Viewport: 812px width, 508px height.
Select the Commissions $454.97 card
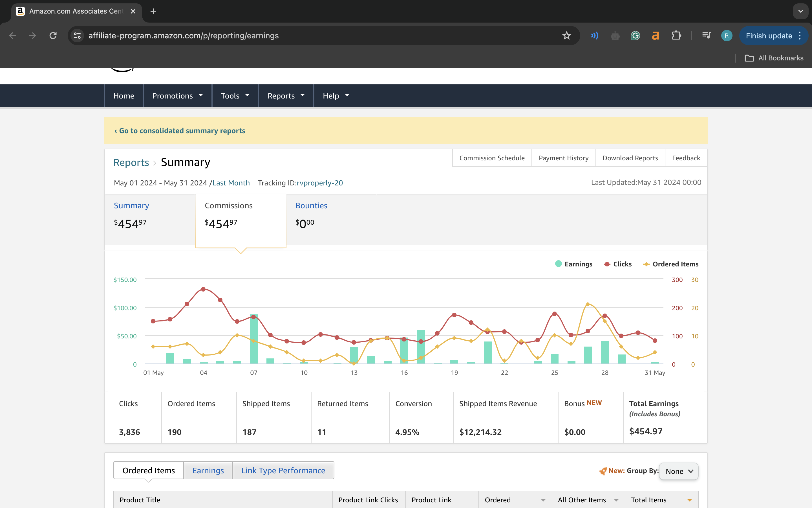tap(240, 220)
